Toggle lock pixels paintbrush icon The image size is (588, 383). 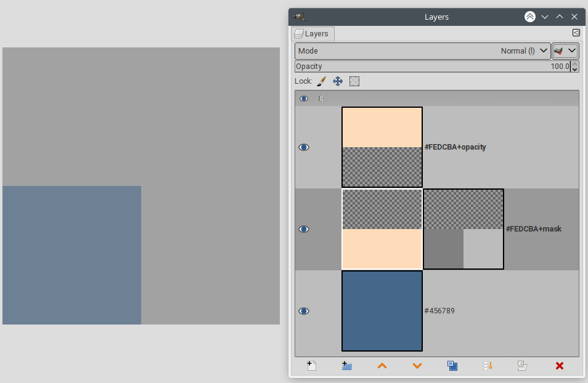point(321,81)
